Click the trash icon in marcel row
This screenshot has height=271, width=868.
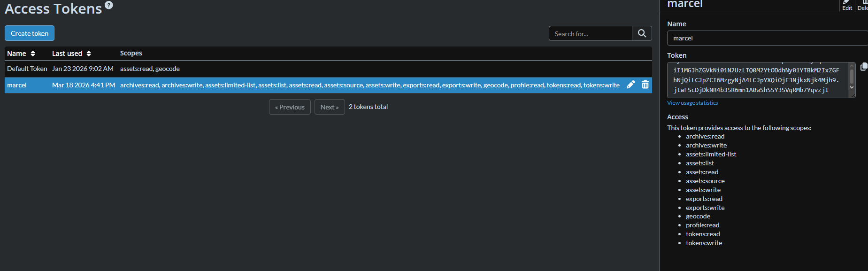click(x=645, y=85)
